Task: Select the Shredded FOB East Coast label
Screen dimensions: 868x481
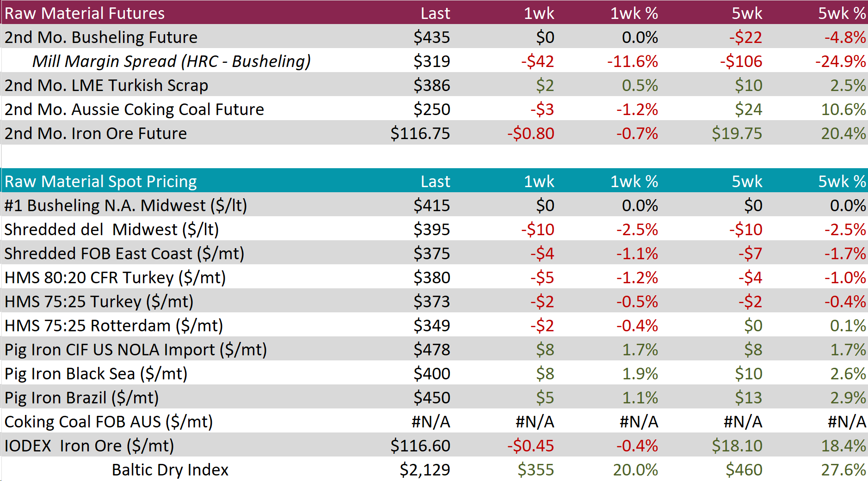Action: point(124,254)
